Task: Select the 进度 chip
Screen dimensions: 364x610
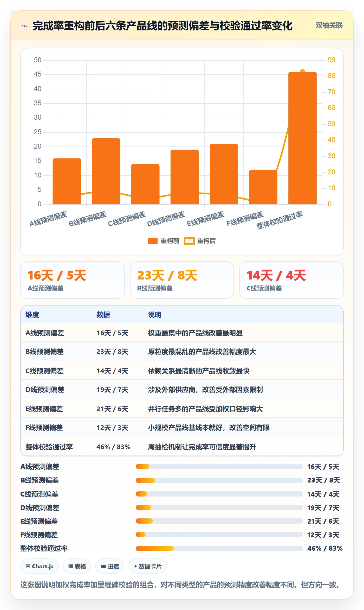Action: pos(110,566)
